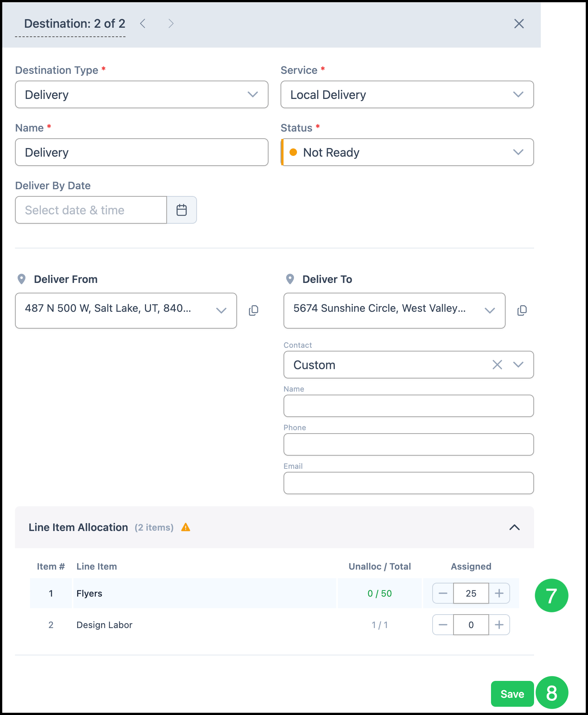The image size is (588, 715).
Task: Click the contact Name input field
Action: [409, 406]
